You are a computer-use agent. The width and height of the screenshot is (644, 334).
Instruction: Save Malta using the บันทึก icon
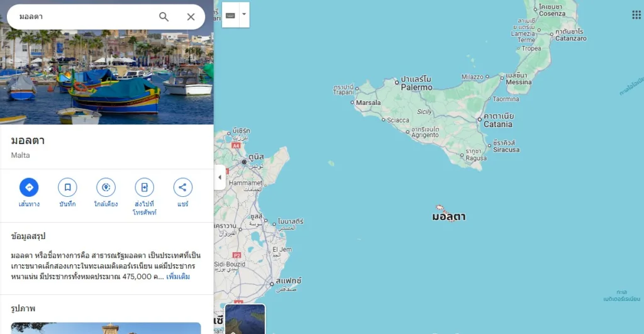click(67, 187)
